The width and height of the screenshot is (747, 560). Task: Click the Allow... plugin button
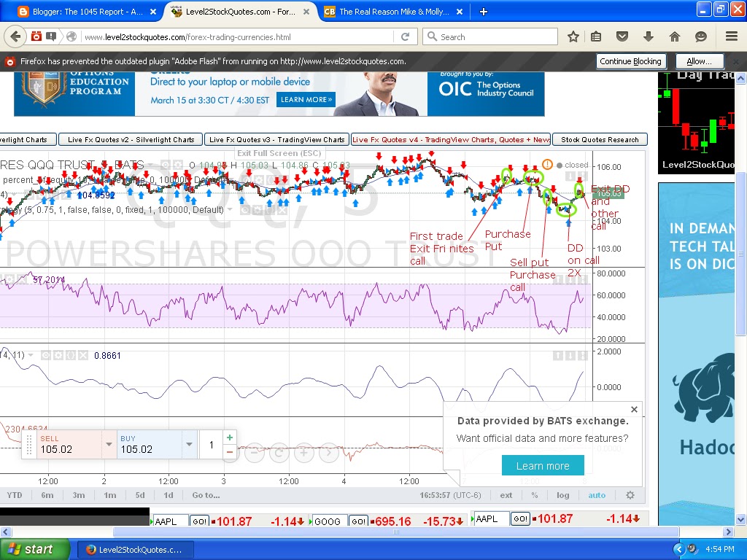699,61
